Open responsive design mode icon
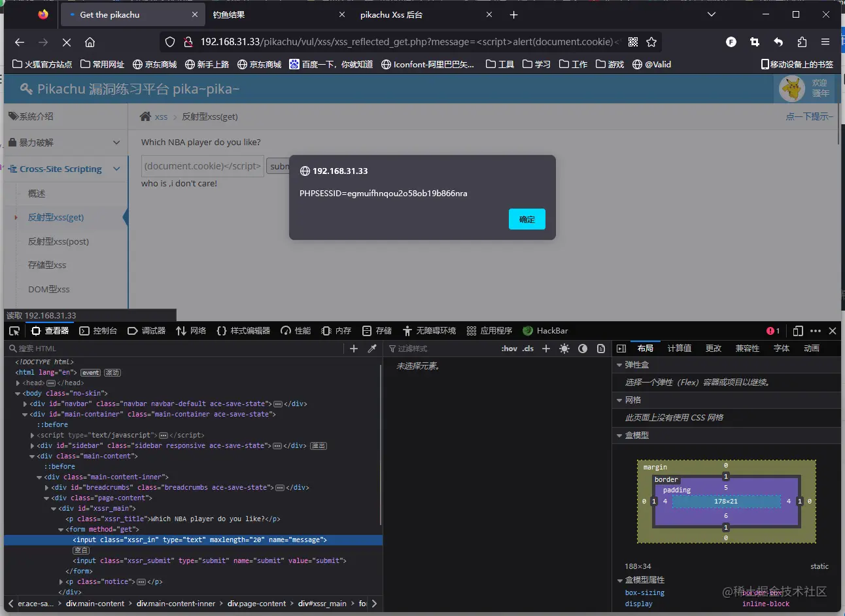 (798, 331)
